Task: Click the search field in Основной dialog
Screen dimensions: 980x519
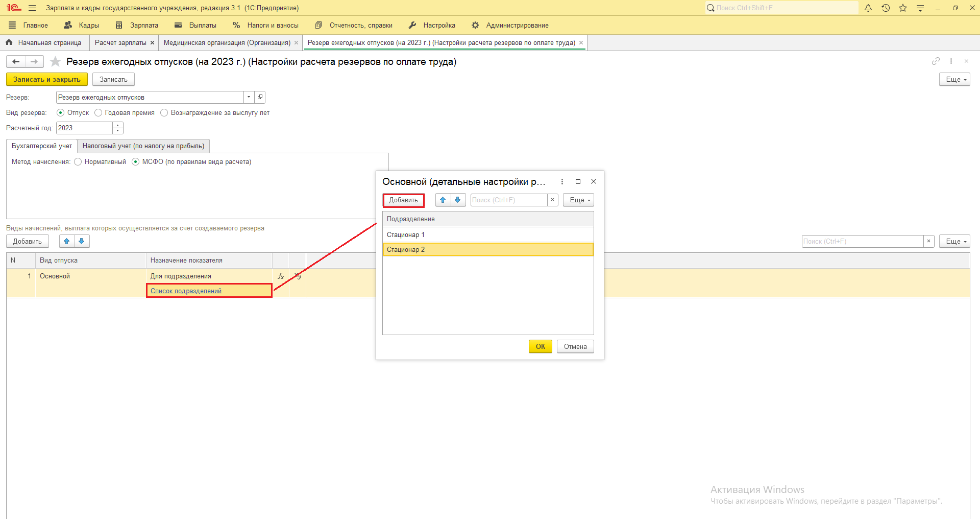Action: pos(509,200)
